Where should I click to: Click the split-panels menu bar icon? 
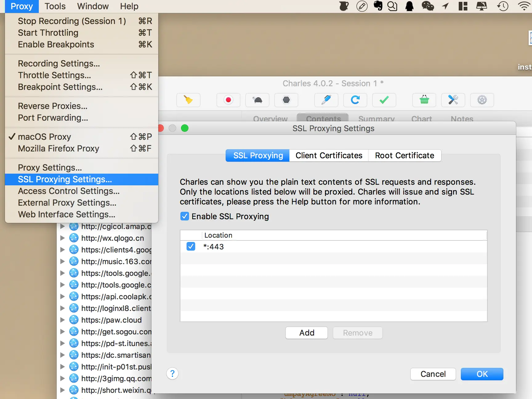pyautogui.click(x=463, y=6)
